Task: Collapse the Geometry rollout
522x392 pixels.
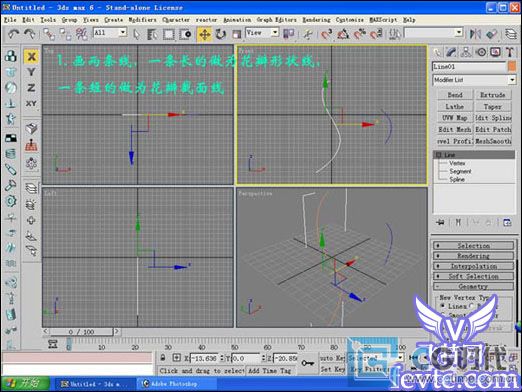Action: pyautogui.click(x=473, y=286)
